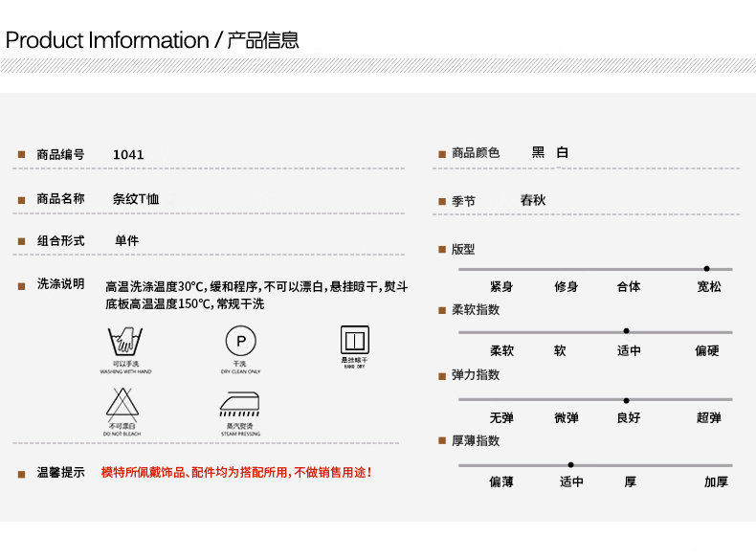The height and width of the screenshot is (559, 756).
Task: Click the elasticity label 良好
Action: 629,417
